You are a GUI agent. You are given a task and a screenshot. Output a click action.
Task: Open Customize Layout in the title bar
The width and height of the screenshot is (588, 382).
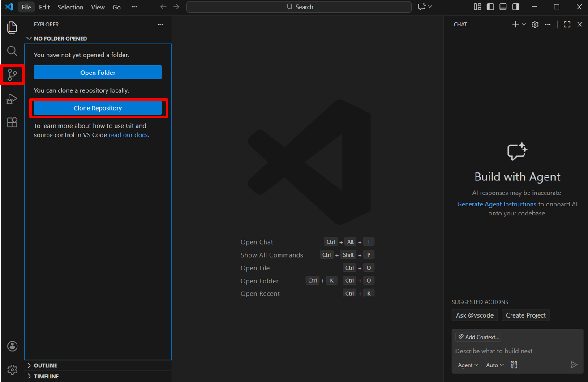tap(477, 7)
